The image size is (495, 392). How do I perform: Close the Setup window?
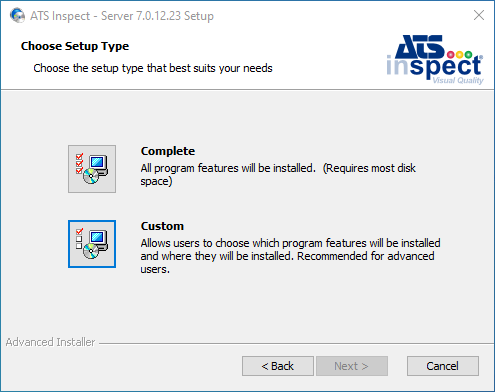coord(479,15)
